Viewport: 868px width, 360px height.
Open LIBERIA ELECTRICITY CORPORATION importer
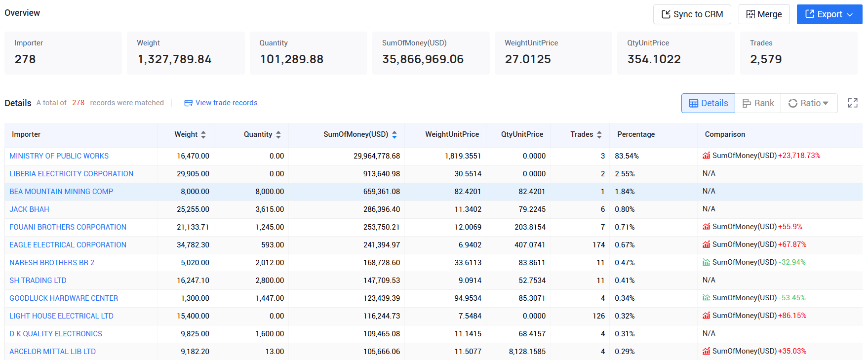coord(71,174)
